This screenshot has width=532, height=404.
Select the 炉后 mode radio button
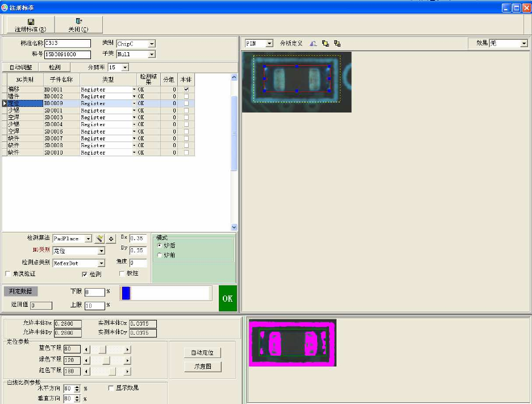pyautogui.click(x=160, y=245)
